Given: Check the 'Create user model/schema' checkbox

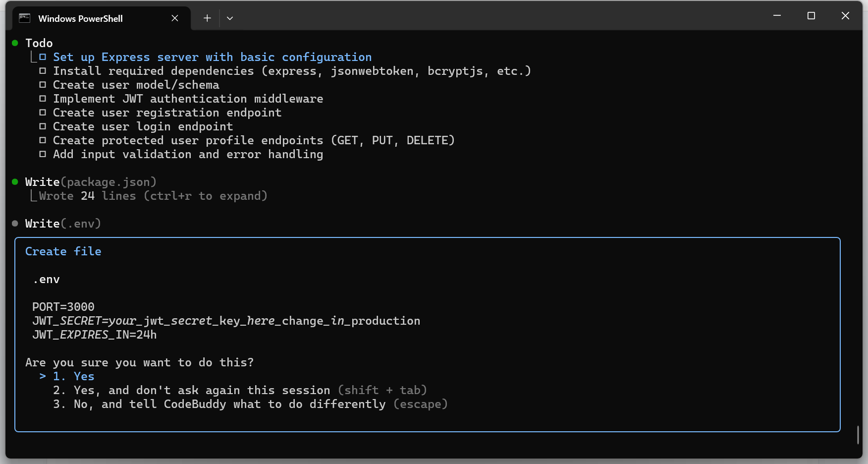Looking at the screenshot, I should pos(43,85).
